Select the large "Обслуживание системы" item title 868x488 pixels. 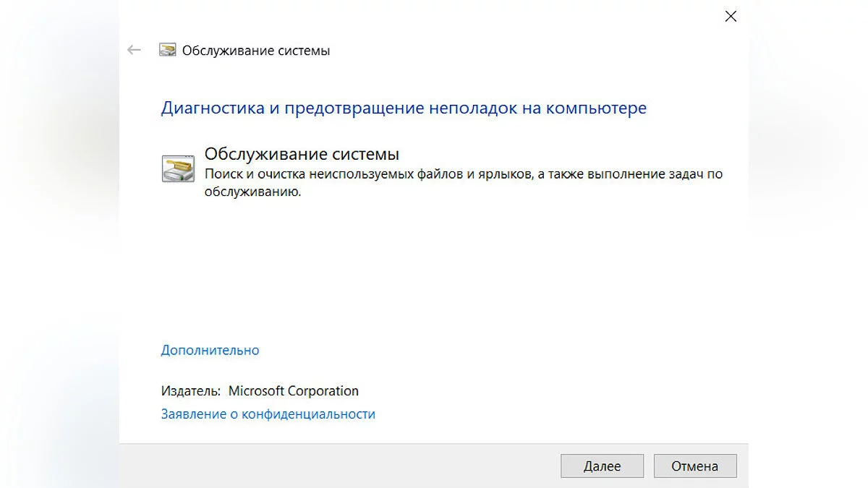(x=302, y=154)
